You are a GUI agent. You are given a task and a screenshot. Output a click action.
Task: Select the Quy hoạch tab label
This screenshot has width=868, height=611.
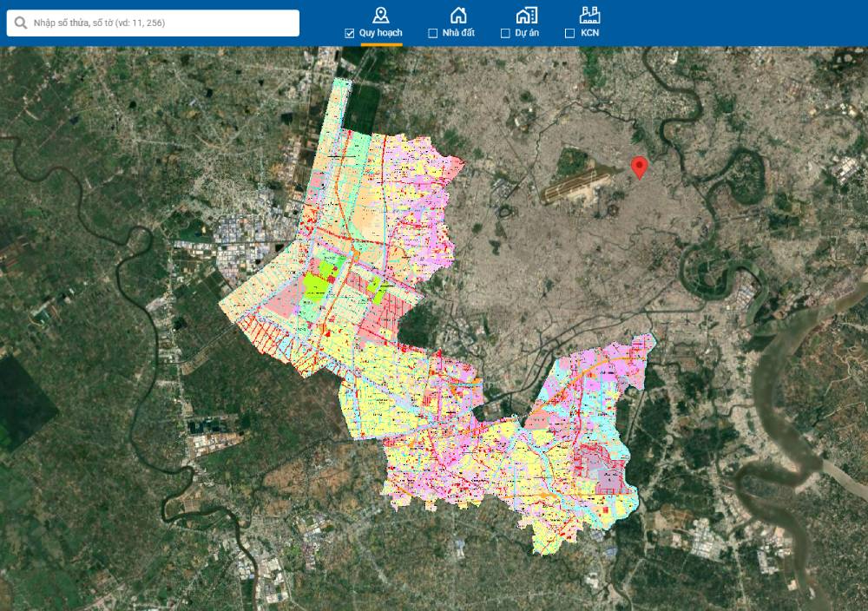tap(381, 33)
